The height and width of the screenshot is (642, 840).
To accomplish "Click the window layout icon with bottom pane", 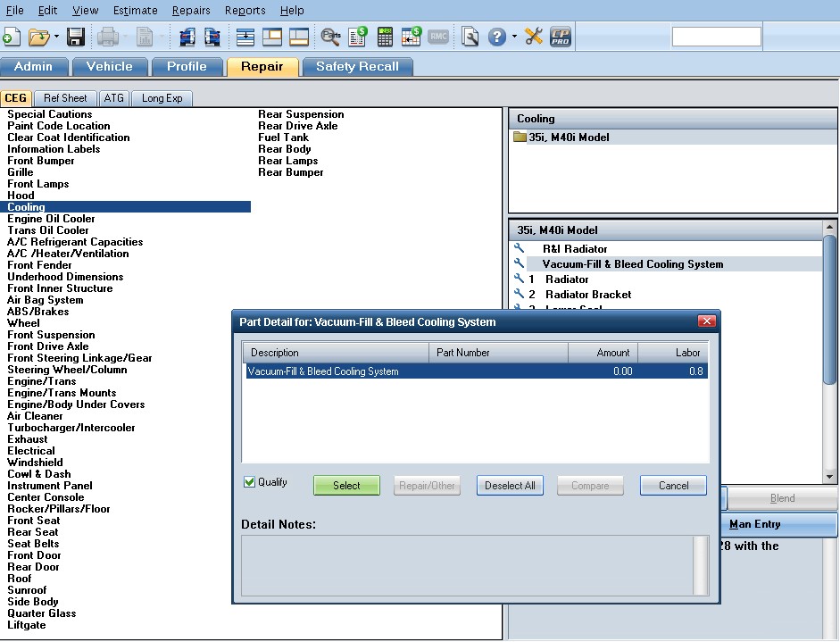I will (298, 37).
